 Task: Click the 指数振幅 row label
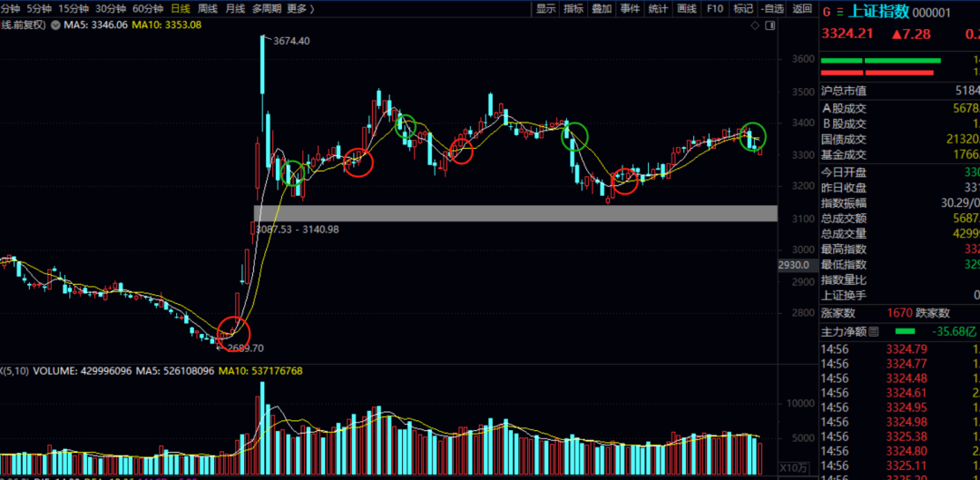pos(844,203)
